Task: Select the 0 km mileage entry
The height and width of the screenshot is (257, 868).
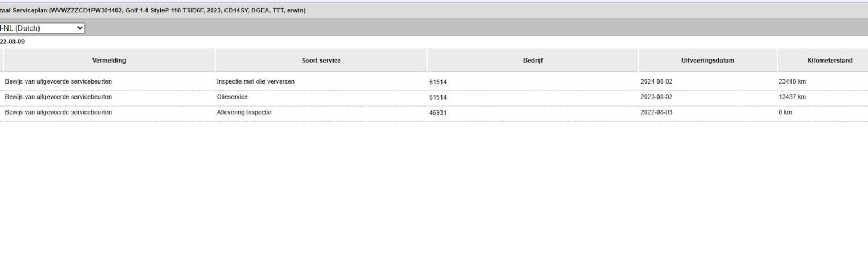Action: 785,112
